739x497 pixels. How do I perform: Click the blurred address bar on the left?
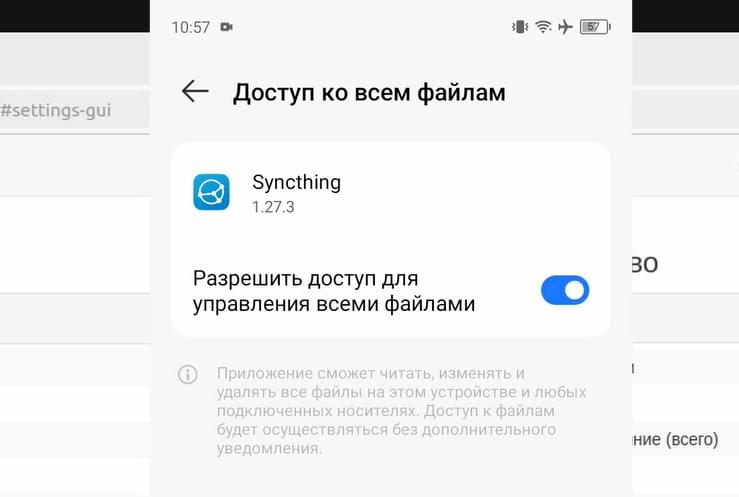point(75,110)
